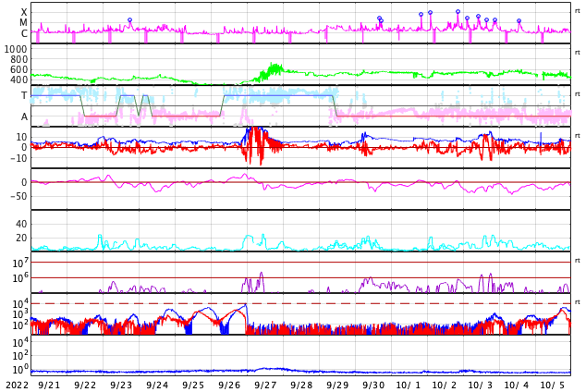586x392 pixels.
Task: Click the rt tag beside the dashed 10^4 line panel
Action: point(577,302)
